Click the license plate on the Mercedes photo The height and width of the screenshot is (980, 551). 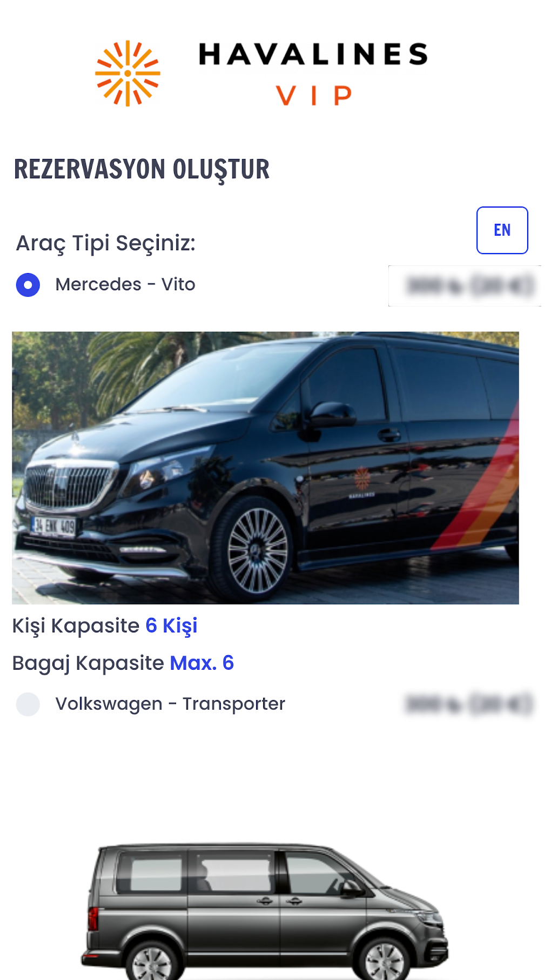(53, 526)
